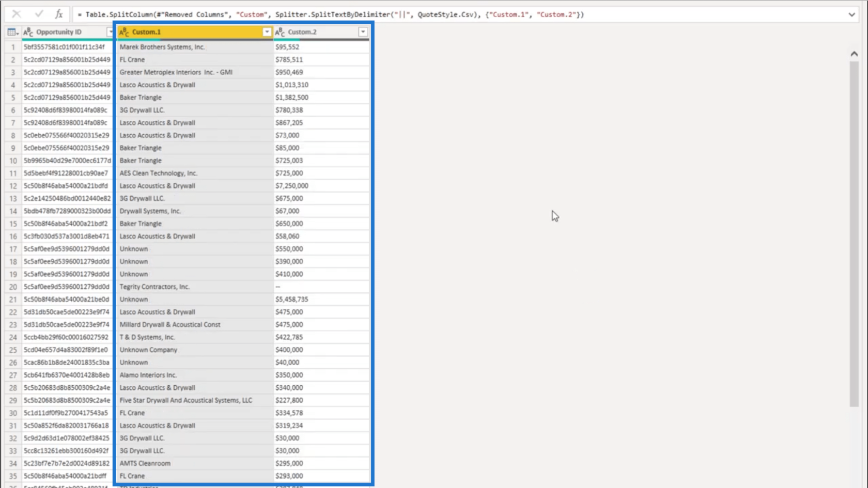Select cell 'Marek Brothers Systems, Inc.'
Image resolution: width=868 pixels, height=488 pixels.
(x=195, y=47)
